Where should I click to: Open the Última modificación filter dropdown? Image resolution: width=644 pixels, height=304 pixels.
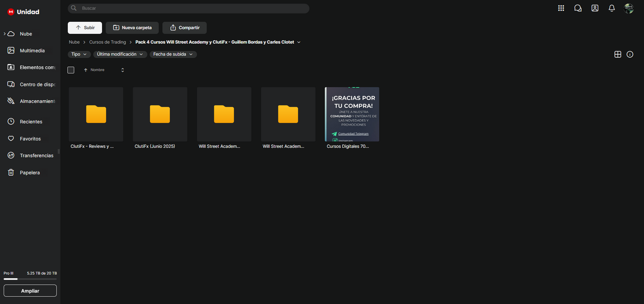[x=120, y=54]
